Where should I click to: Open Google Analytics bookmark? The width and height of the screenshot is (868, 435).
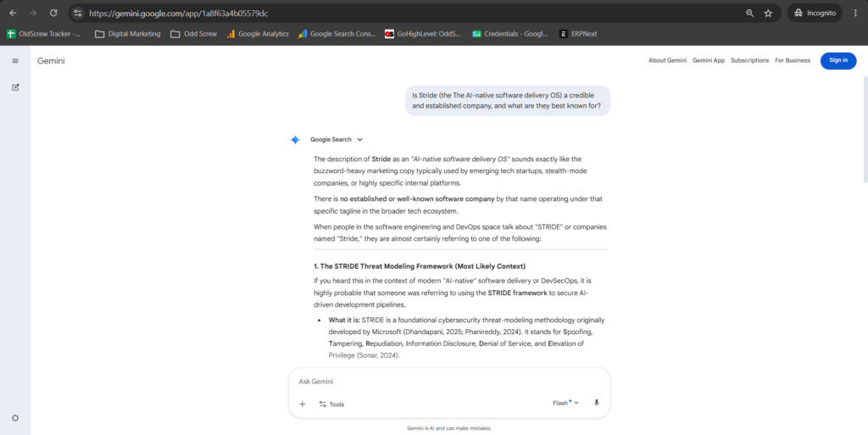(x=258, y=34)
